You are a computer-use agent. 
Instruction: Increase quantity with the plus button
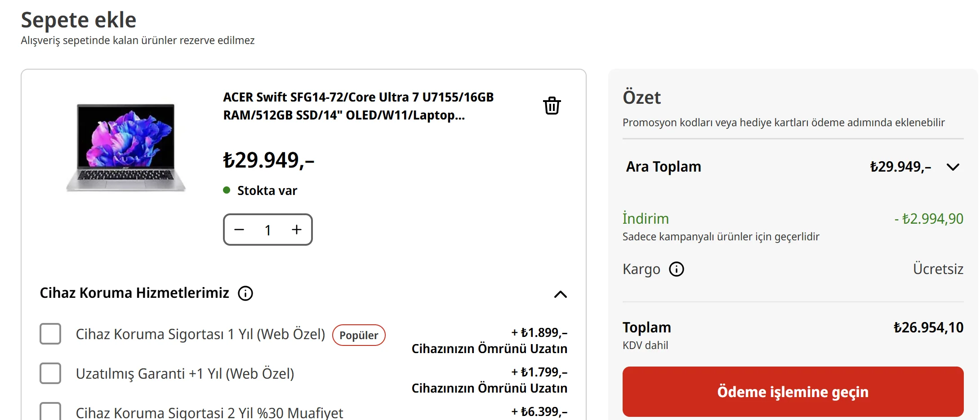297,230
